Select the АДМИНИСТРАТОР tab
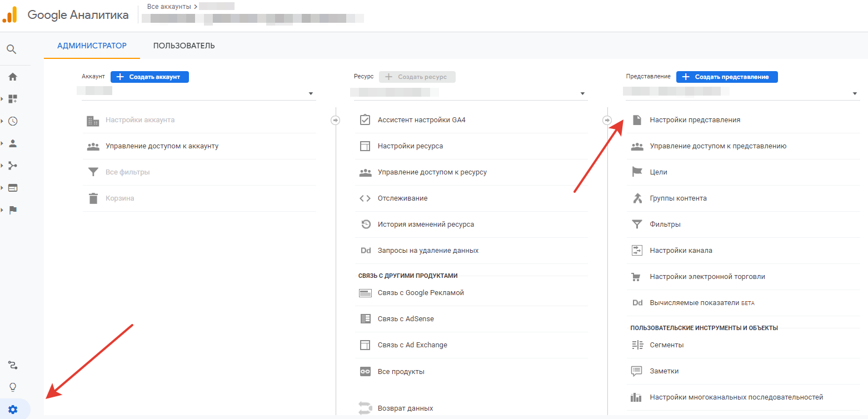The image size is (868, 419). coord(92,46)
